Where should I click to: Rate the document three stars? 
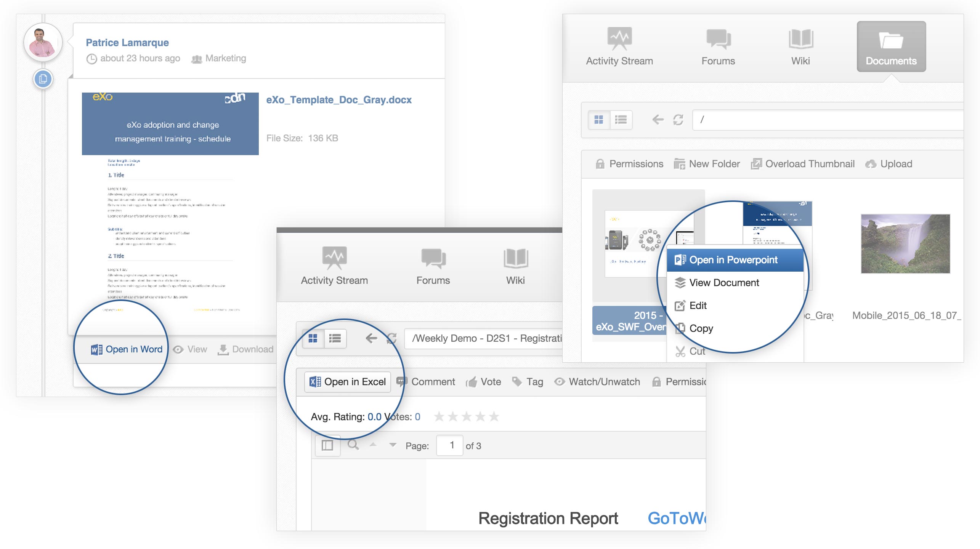467,416
